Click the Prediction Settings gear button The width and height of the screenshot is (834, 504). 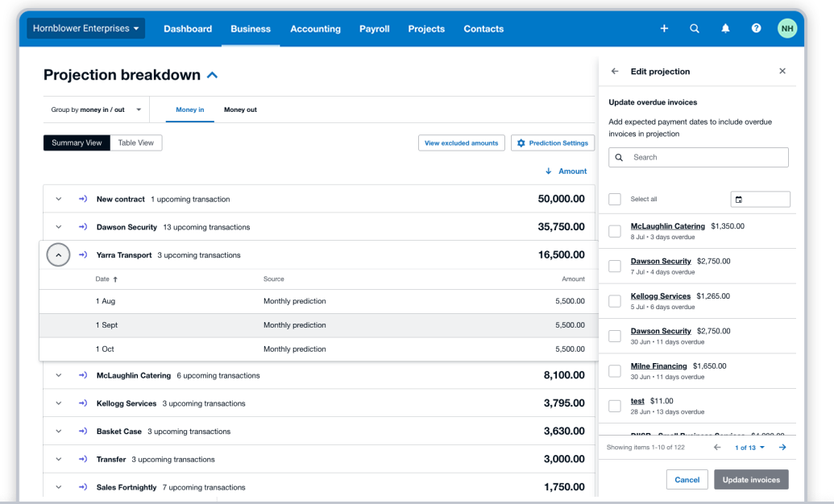(553, 143)
